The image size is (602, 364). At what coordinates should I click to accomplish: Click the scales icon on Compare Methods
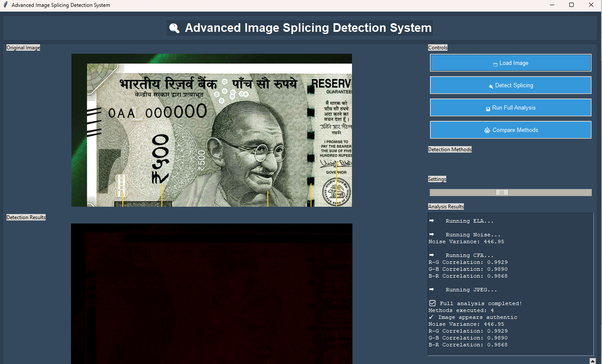[487, 130]
